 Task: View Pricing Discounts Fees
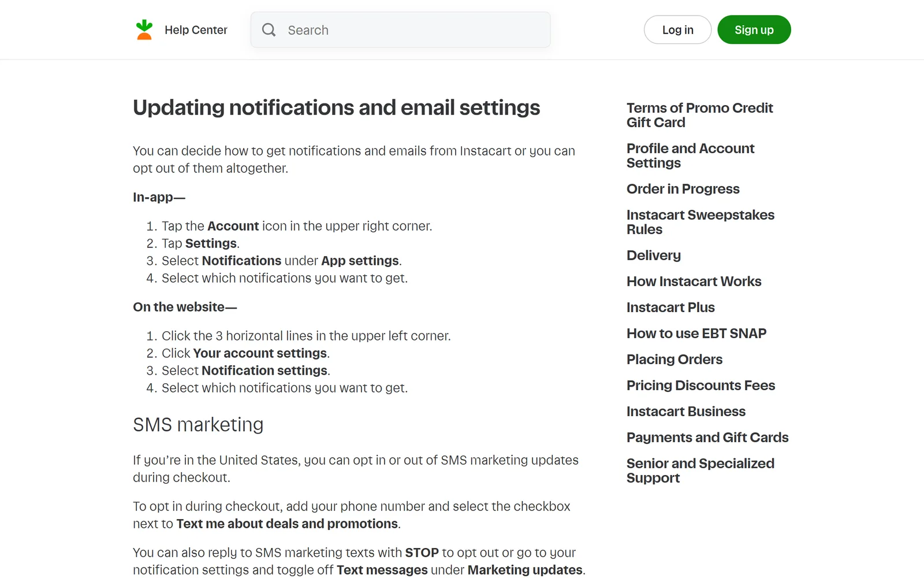click(701, 386)
